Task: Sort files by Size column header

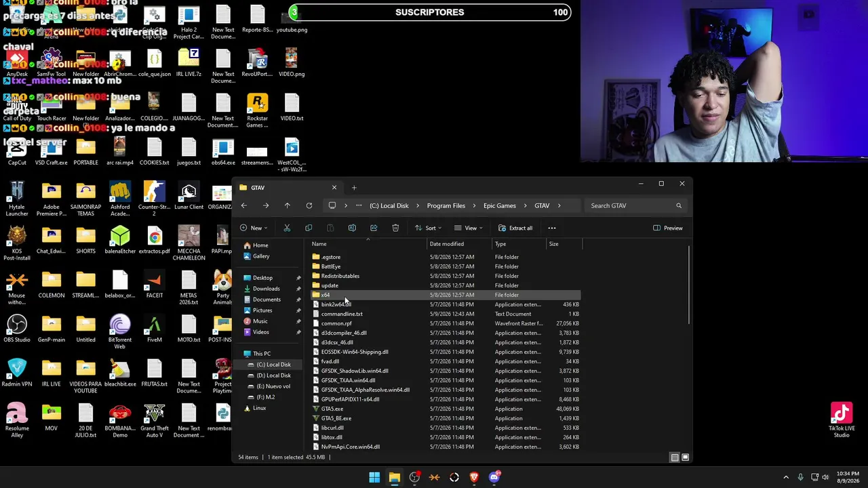Action: (564, 244)
